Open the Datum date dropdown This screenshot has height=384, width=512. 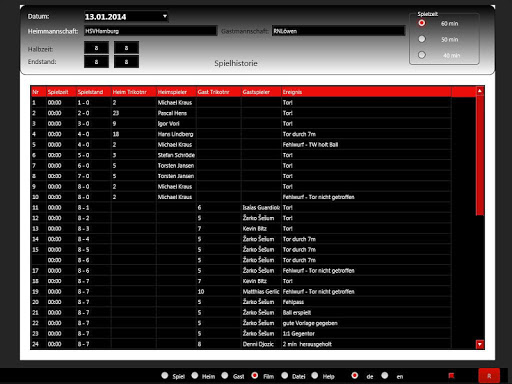165,16
